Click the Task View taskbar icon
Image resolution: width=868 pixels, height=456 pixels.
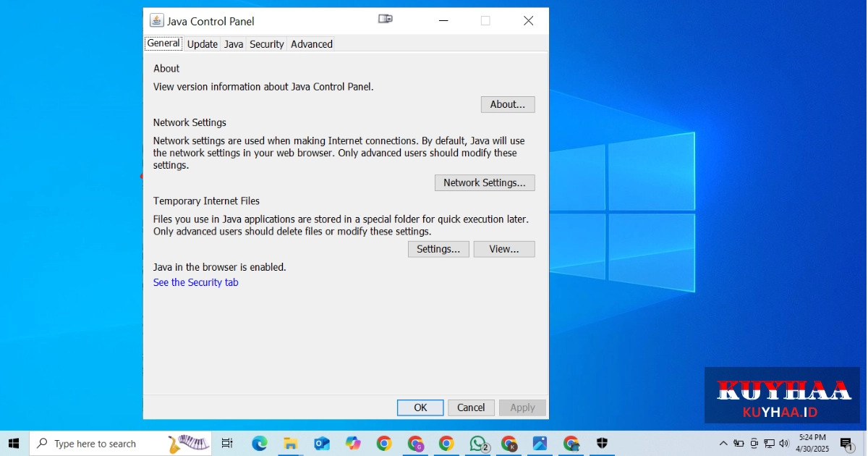227,444
